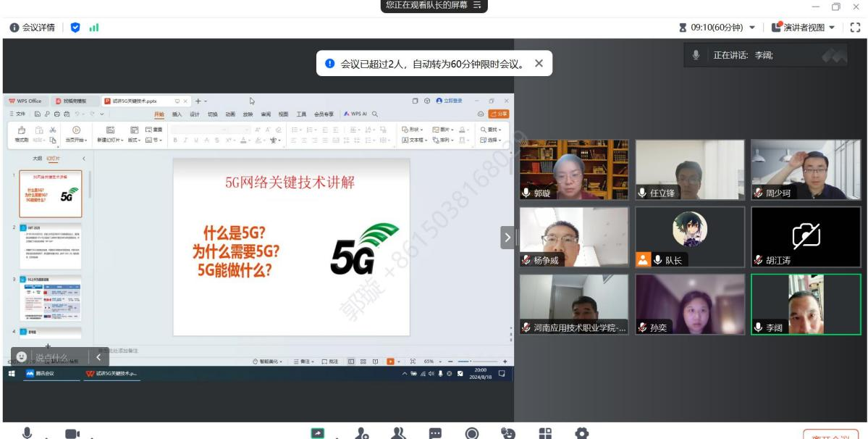This screenshot has width=868, height=439.
Task: Toggle the camera in bottom toolbar
Action: (72, 433)
